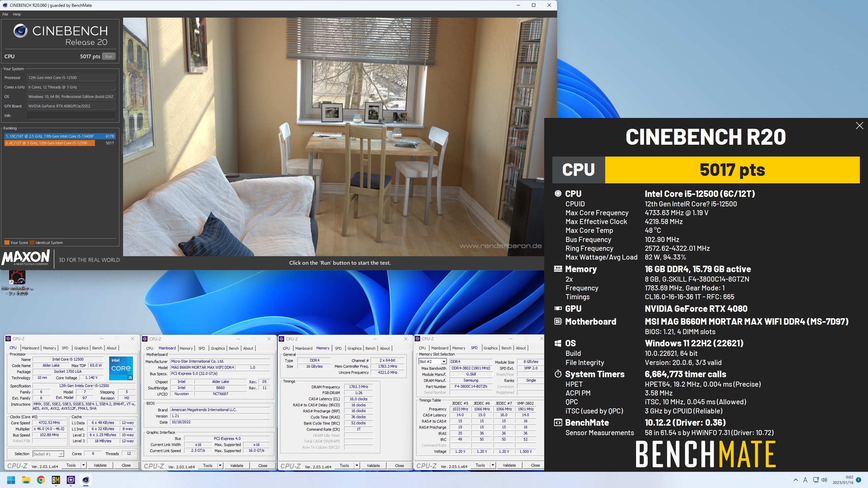Click Core Speed value 4732.53 MHz
Image resolution: width=868 pixels, height=488 pixels.
(x=49, y=423)
